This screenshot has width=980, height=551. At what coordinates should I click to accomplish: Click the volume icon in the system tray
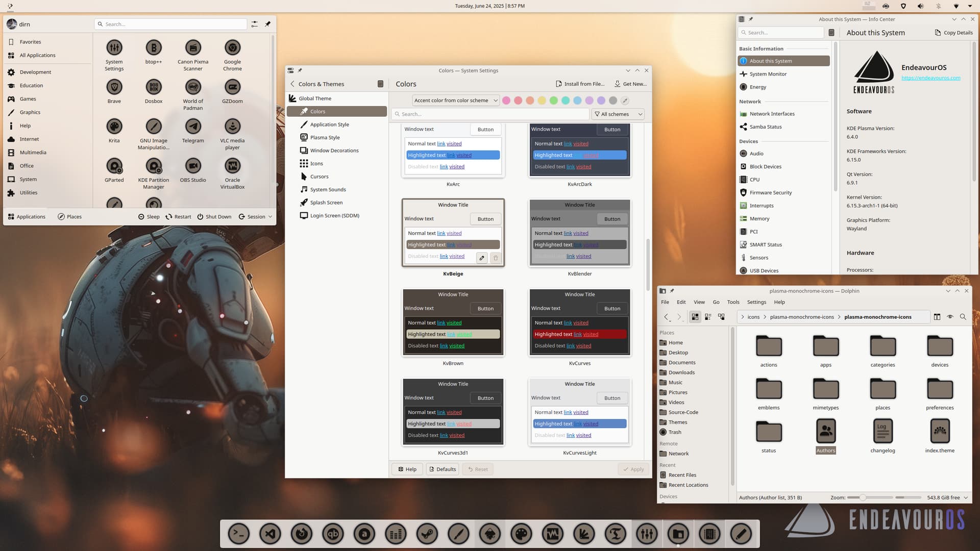coord(920,6)
